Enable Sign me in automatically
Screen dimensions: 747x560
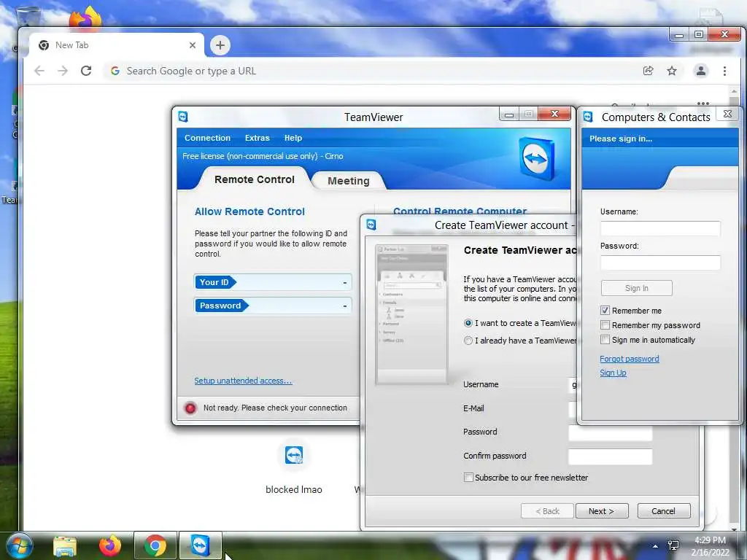click(x=605, y=340)
